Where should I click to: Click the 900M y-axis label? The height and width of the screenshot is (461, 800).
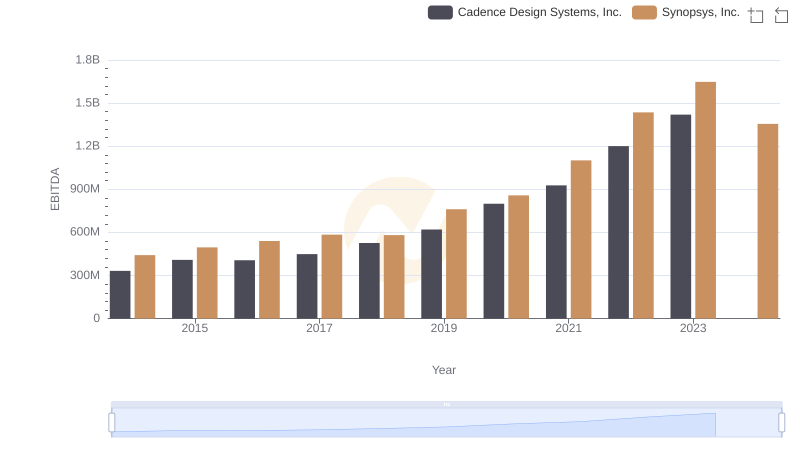point(85,189)
